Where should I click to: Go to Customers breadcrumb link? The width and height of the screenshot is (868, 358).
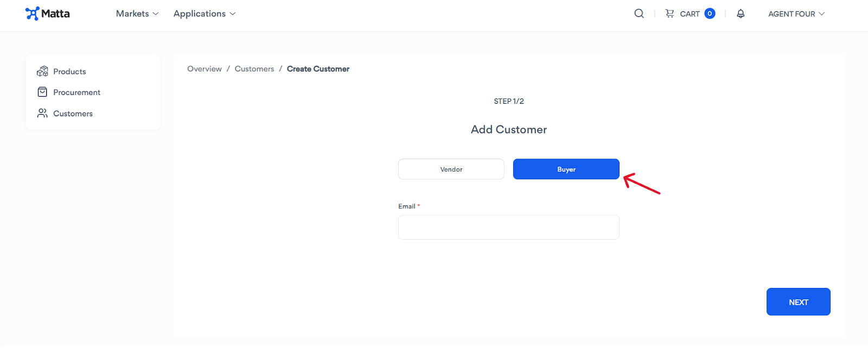[254, 69]
